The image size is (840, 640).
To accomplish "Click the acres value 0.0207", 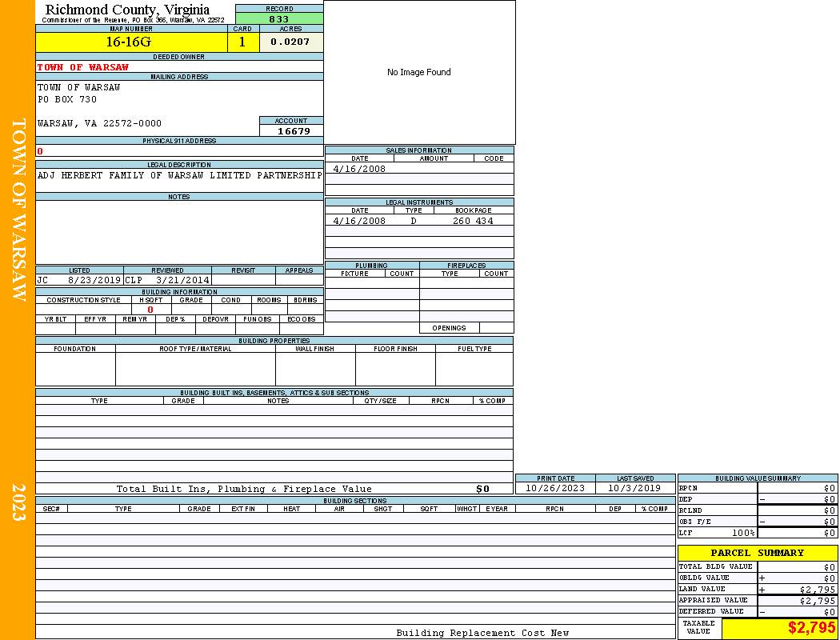I will pyautogui.click(x=290, y=42).
